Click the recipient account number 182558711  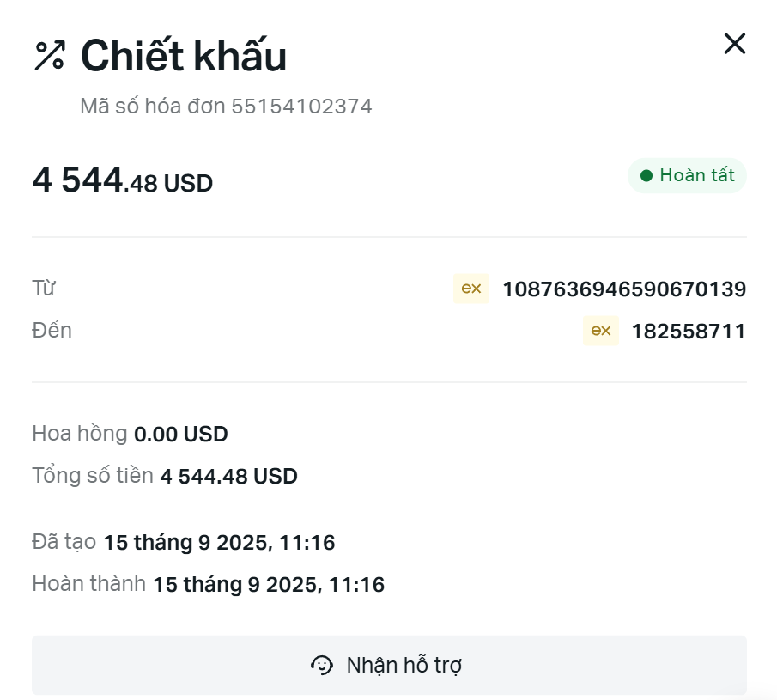pyautogui.click(x=689, y=332)
